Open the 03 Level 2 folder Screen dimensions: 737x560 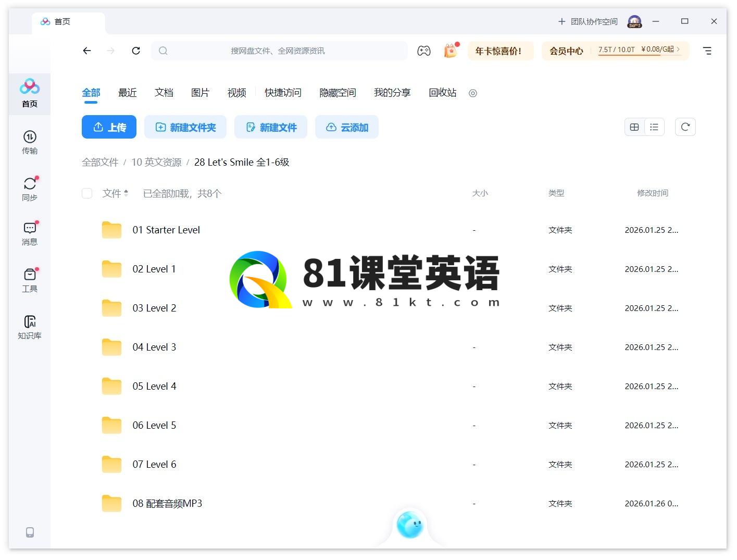(x=154, y=308)
